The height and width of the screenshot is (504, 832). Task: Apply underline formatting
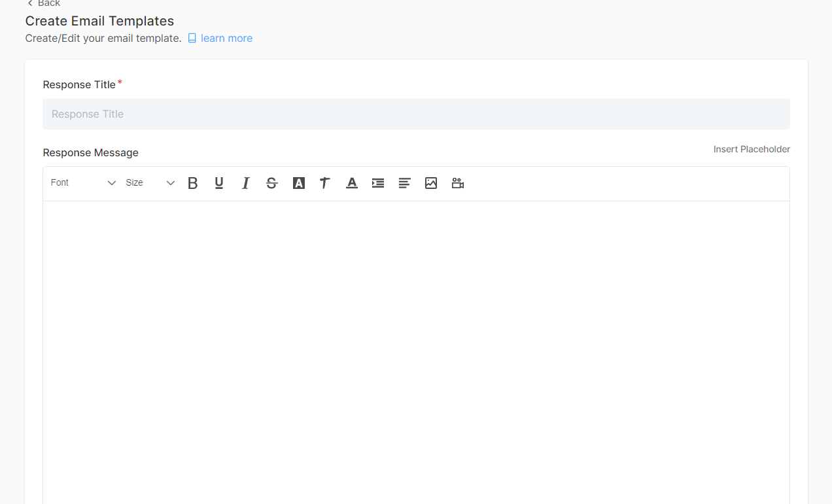point(219,183)
